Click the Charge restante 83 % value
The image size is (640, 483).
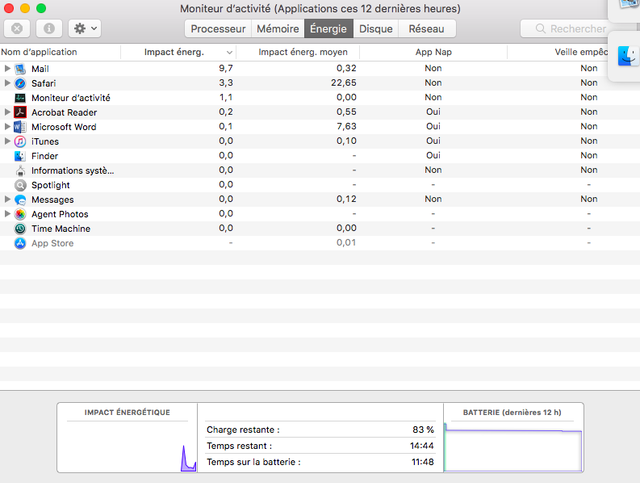pos(423,430)
